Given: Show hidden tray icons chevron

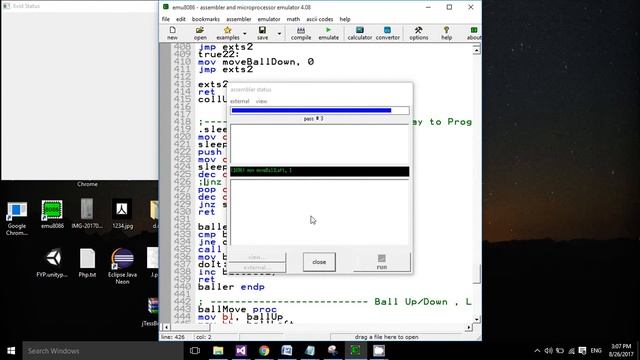Looking at the screenshot, I should (x=537, y=351).
